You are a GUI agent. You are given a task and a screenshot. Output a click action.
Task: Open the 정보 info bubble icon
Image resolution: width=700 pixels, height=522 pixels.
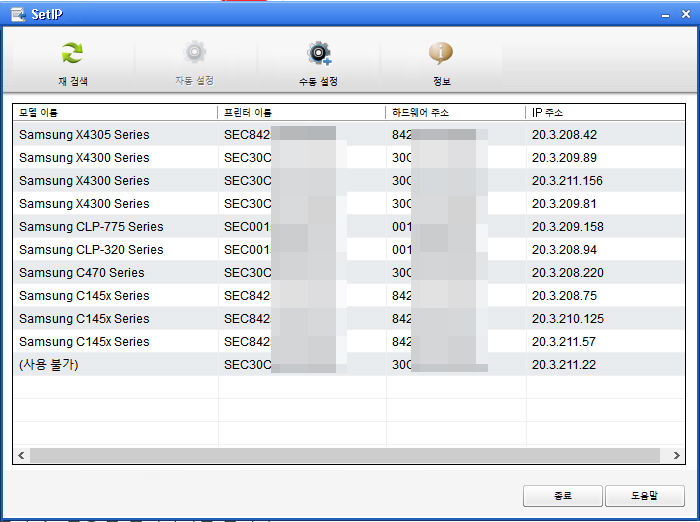(x=441, y=53)
